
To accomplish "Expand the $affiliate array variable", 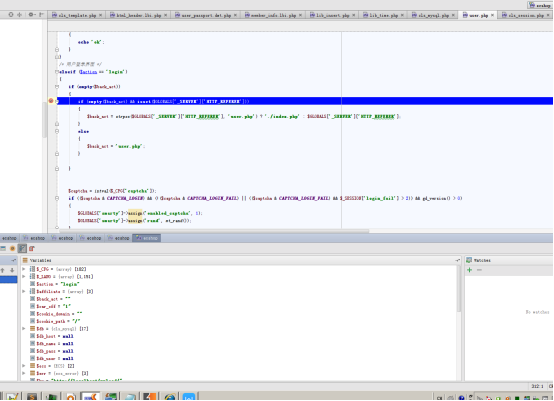I will click(x=24, y=291).
